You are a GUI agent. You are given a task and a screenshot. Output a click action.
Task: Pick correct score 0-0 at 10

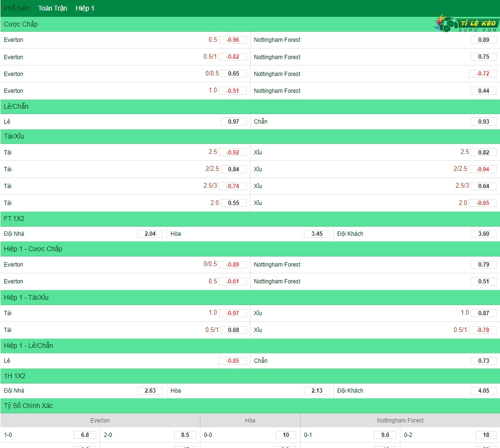[x=286, y=435]
